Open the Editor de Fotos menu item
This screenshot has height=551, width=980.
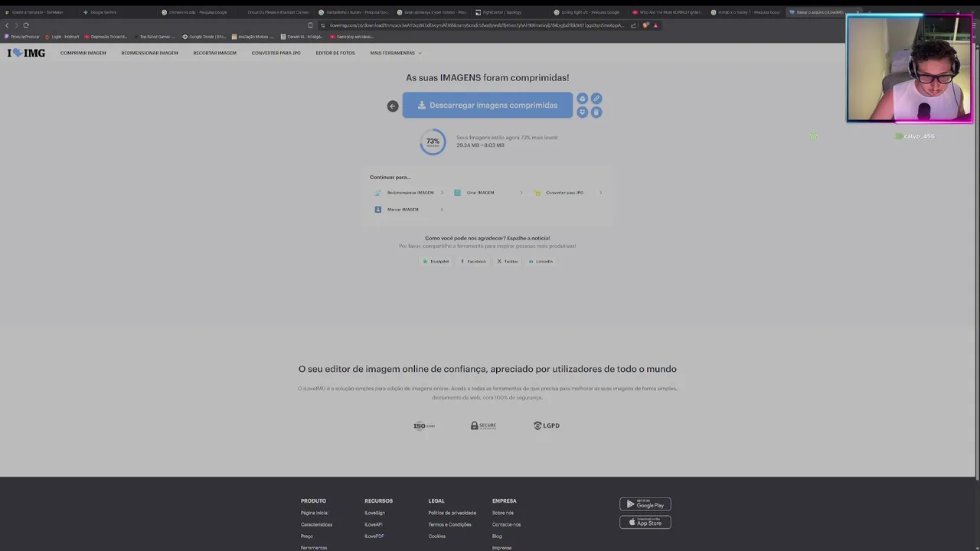click(x=335, y=53)
